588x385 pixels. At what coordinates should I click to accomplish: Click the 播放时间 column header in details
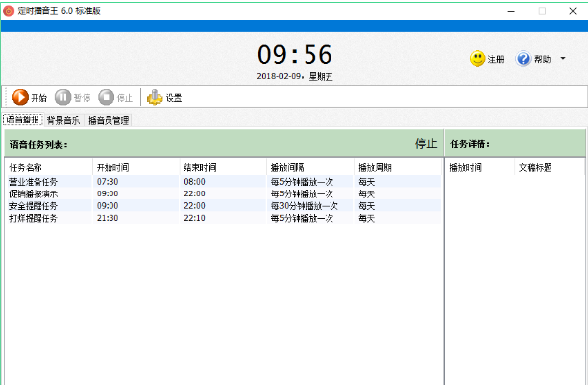point(480,167)
